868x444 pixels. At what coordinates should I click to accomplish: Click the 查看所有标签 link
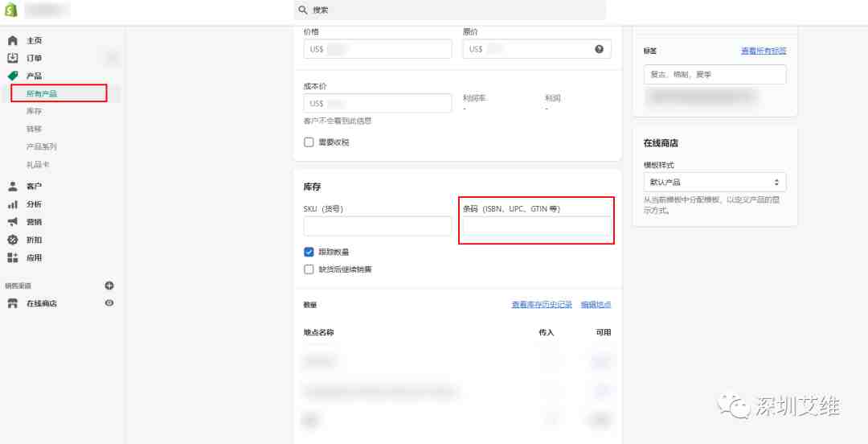click(764, 51)
